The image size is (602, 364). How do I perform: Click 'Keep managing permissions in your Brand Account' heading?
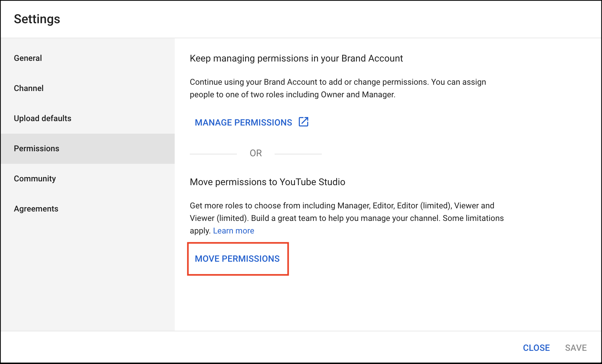pyautogui.click(x=296, y=58)
